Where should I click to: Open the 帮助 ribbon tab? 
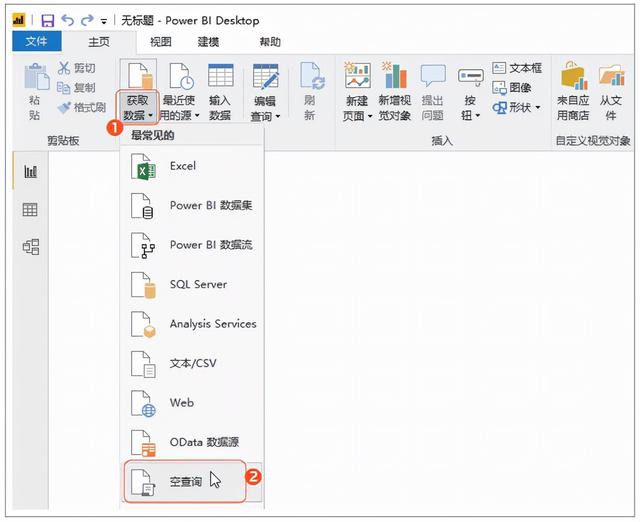[270, 42]
